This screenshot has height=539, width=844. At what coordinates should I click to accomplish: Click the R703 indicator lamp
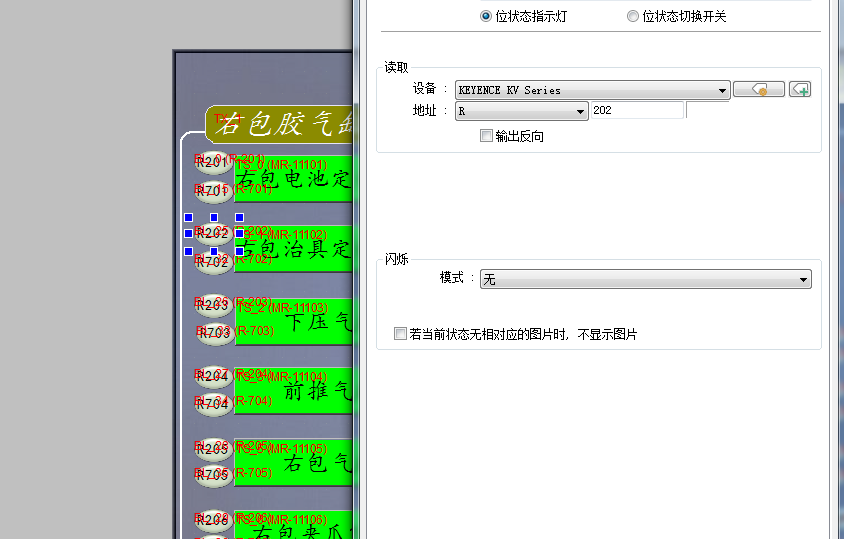213,333
